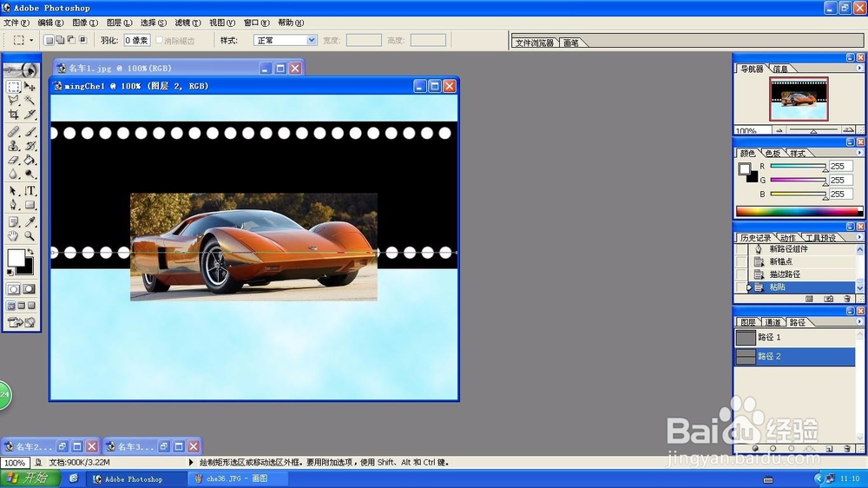Image resolution: width=868 pixels, height=488 pixels.
Task: Choose the Subtract from Selection mode
Action: (71, 40)
